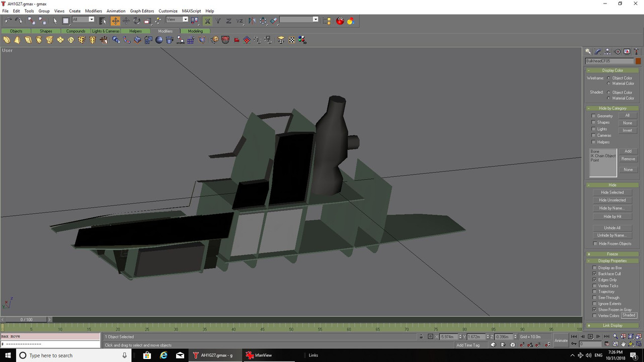644x362 pixels.
Task: Restrict transform to the X axis
Action: (x=207, y=21)
